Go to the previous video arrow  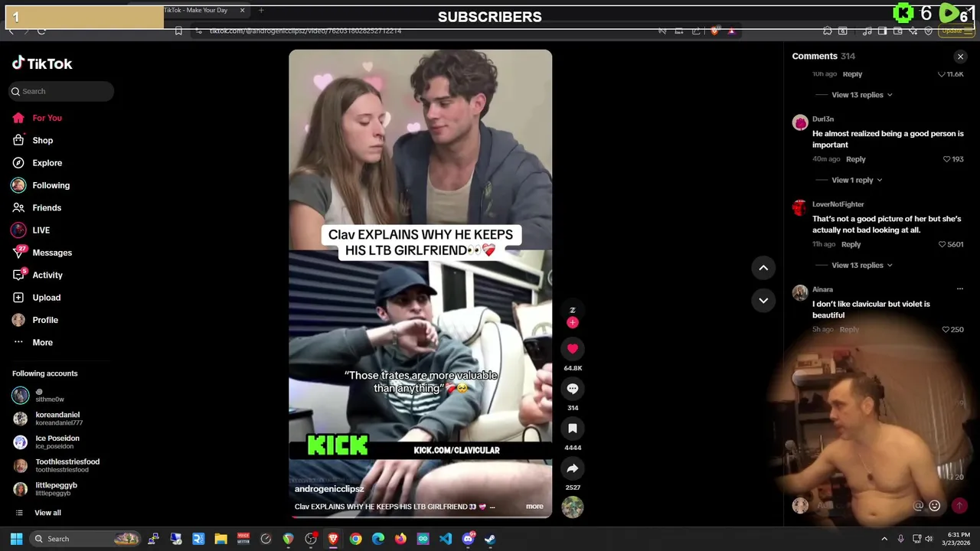point(763,267)
